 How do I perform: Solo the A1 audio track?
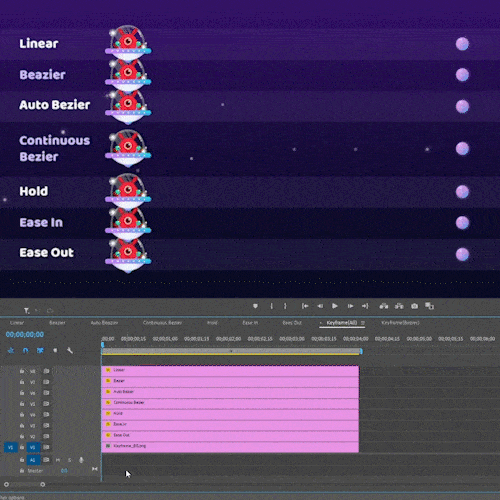tap(69, 460)
